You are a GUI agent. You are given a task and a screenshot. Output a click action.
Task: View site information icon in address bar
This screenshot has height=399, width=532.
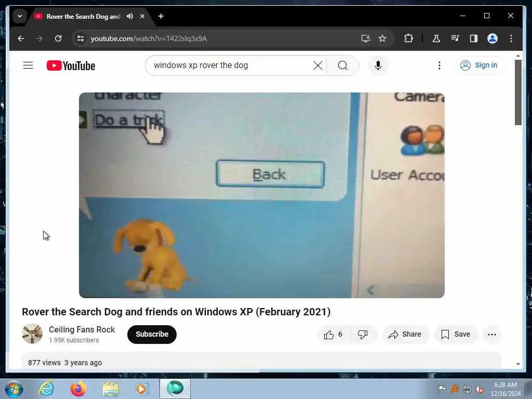click(81, 38)
